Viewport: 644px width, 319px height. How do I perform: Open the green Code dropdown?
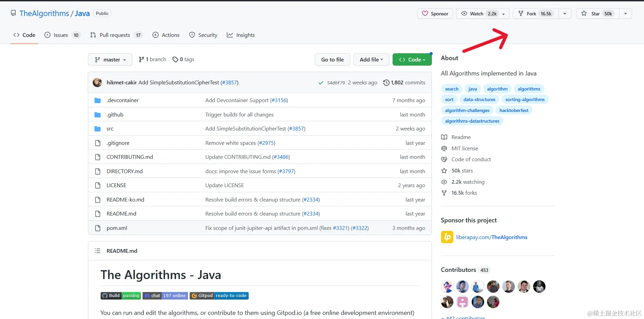(x=412, y=60)
